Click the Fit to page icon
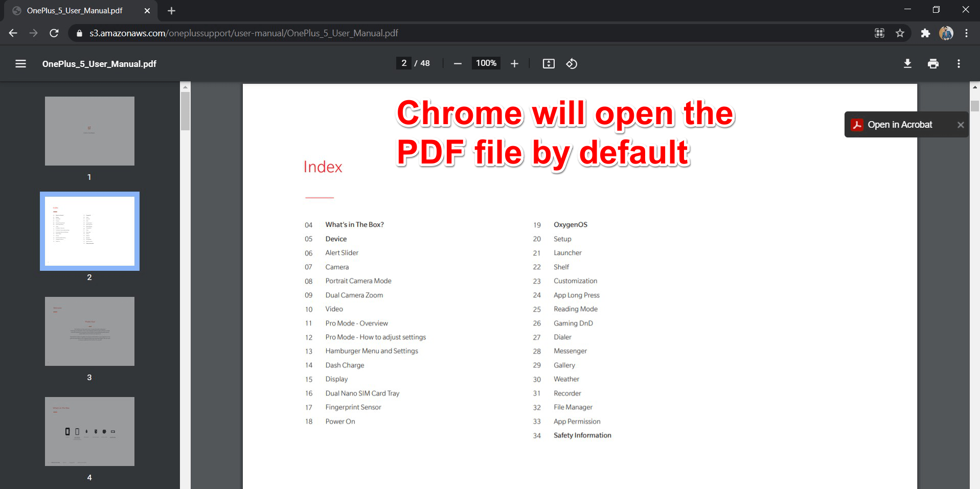The height and width of the screenshot is (489, 980). coord(549,64)
